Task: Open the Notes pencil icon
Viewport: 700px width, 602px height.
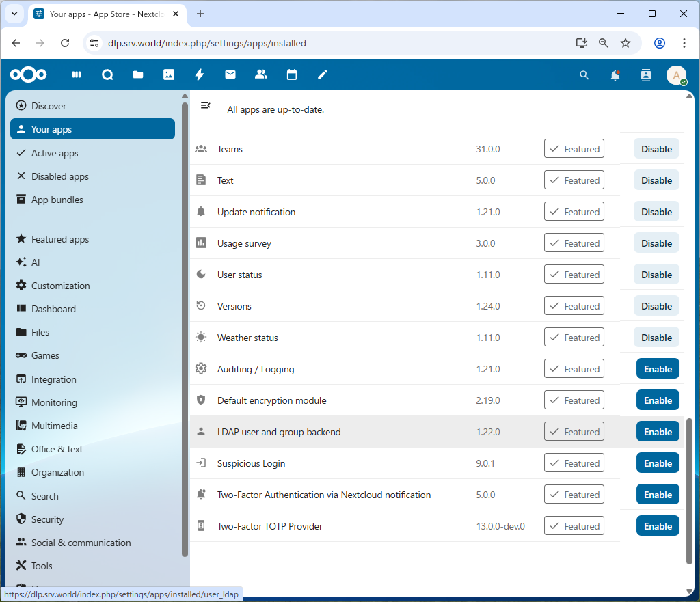Action: click(x=323, y=75)
